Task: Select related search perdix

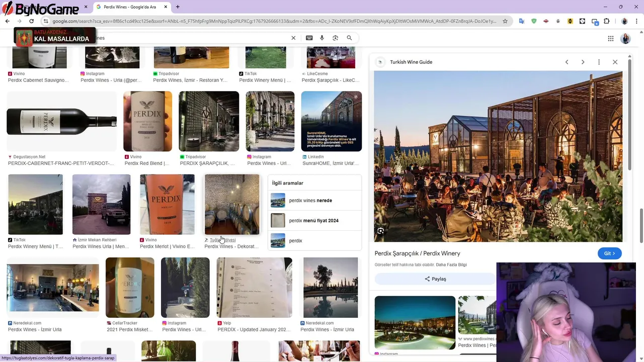Action: (314, 240)
